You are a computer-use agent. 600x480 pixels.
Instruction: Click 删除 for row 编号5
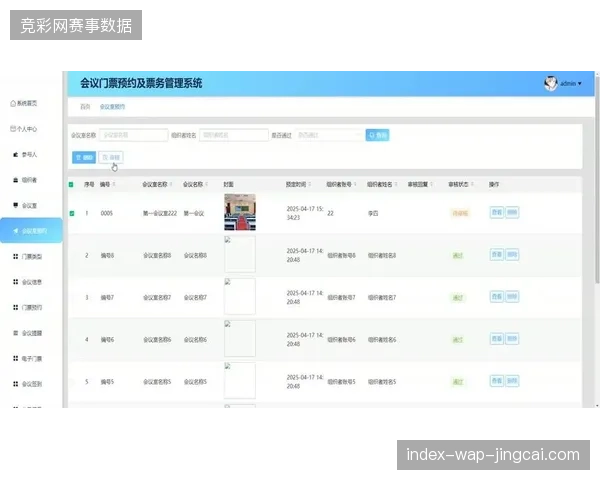pyautogui.click(x=512, y=381)
